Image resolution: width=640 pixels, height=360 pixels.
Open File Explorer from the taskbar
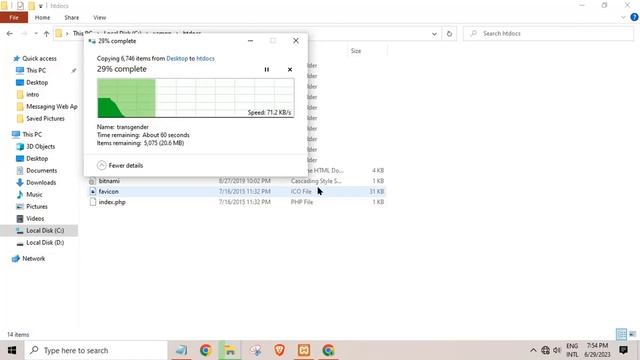tap(230, 350)
